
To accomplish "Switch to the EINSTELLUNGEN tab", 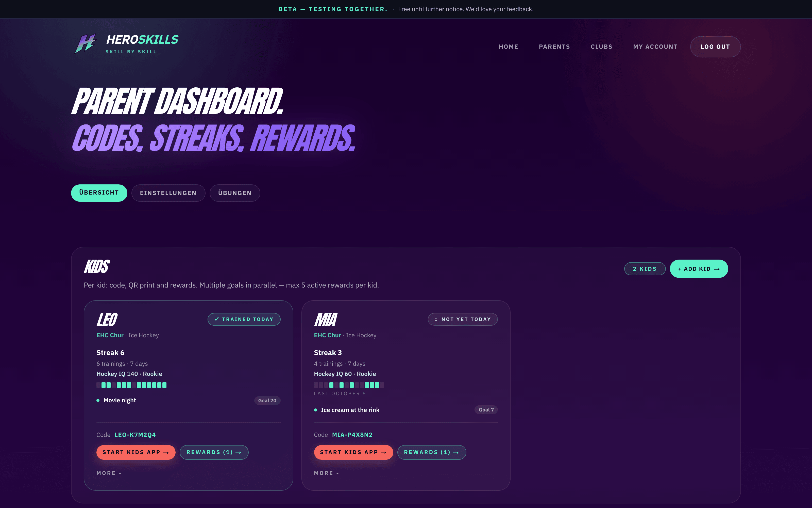I will point(168,193).
